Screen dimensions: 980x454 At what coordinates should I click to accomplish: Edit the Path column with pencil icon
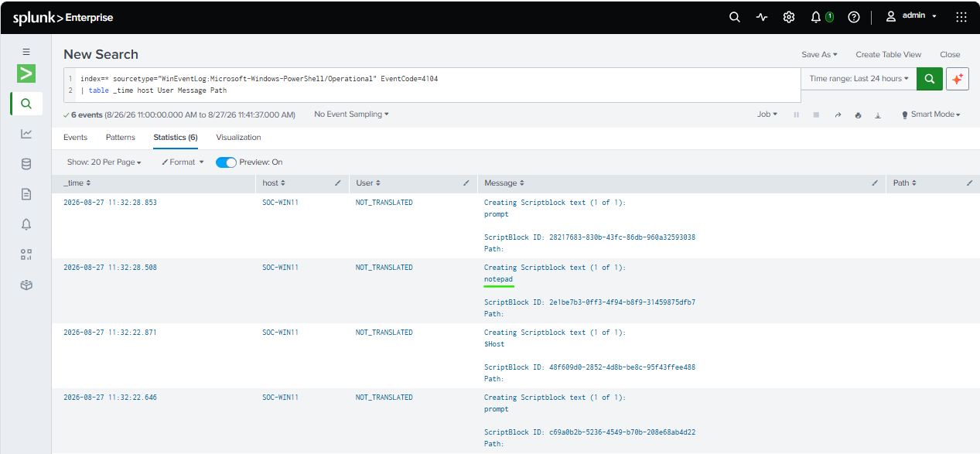click(969, 183)
